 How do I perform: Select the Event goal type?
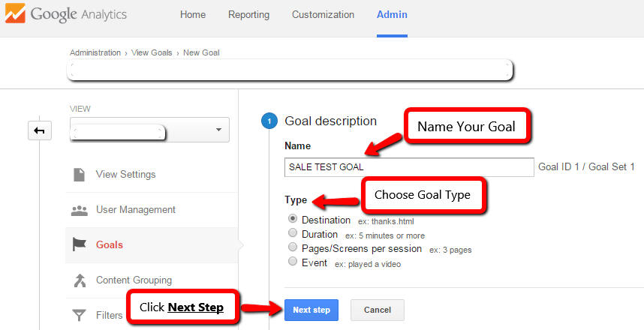click(293, 262)
